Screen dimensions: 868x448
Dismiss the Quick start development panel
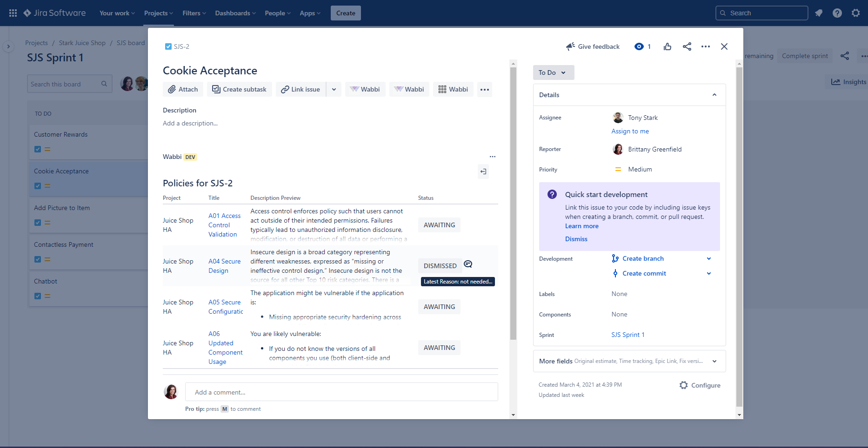click(x=576, y=239)
